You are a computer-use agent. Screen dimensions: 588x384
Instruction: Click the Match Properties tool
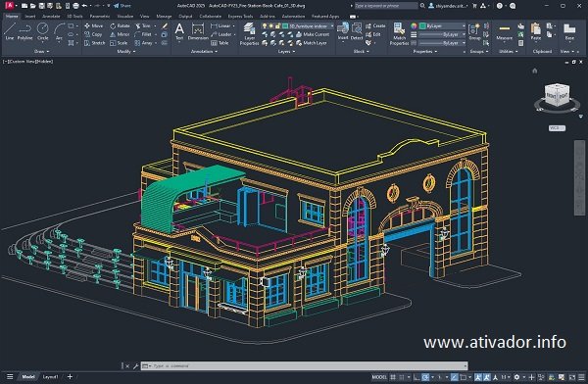pyautogui.click(x=399, y=33)
